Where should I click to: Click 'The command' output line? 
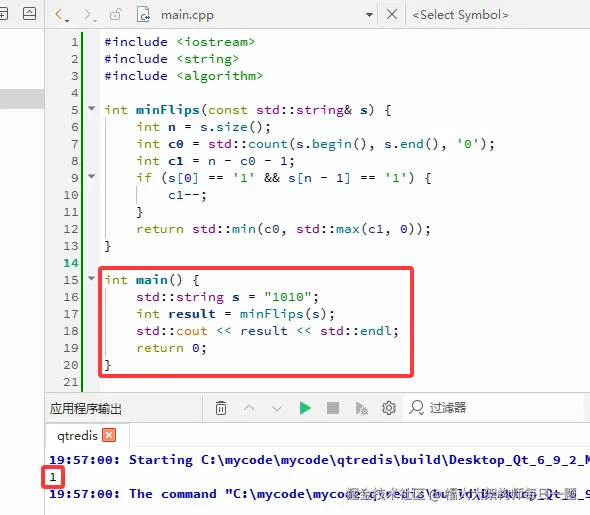[319, 494]
